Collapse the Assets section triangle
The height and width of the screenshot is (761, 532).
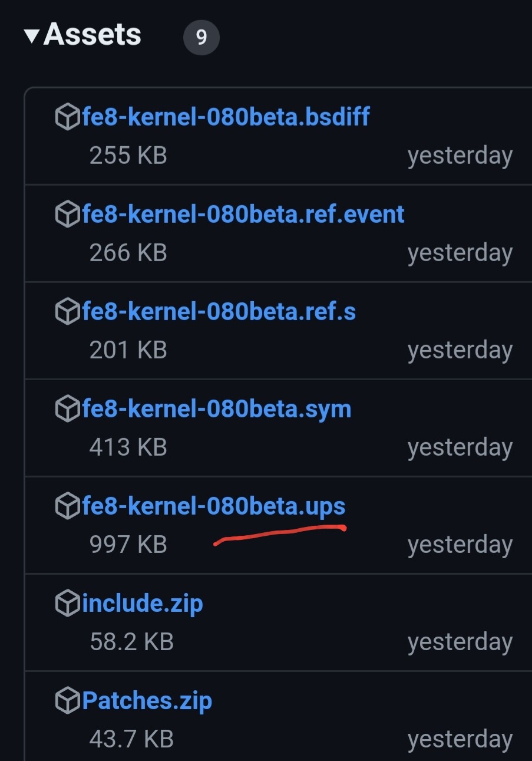[x=32, y=35]
